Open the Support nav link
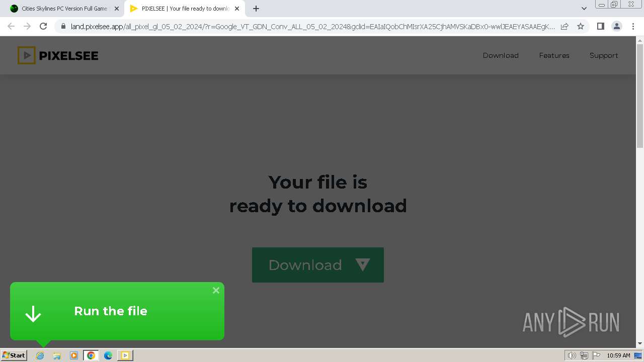Screen dimensions: 644x362 604,55
